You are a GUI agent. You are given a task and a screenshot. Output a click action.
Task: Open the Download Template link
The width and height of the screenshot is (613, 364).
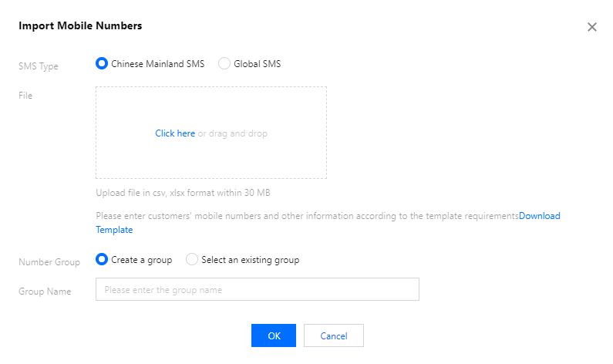(540, 216)
